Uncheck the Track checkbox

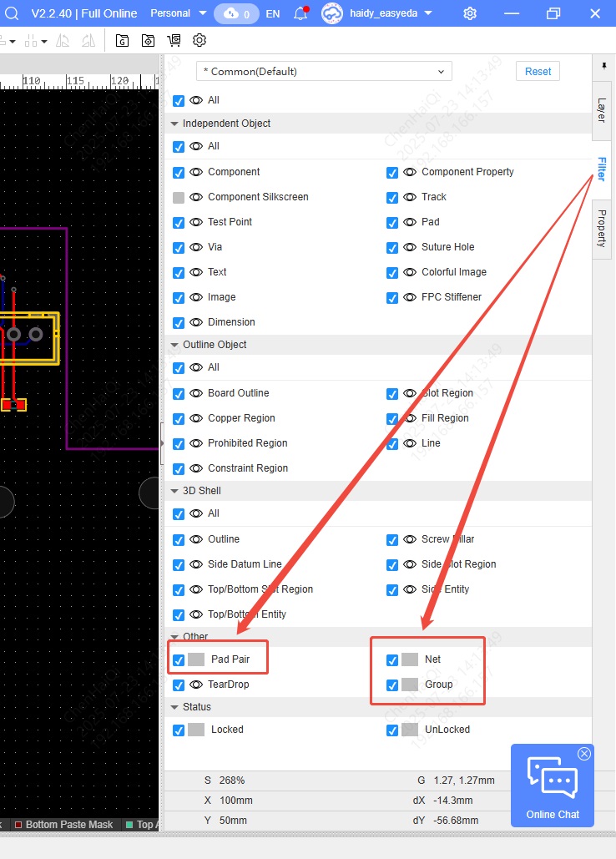pyautogui.click(x=392, y=198)
